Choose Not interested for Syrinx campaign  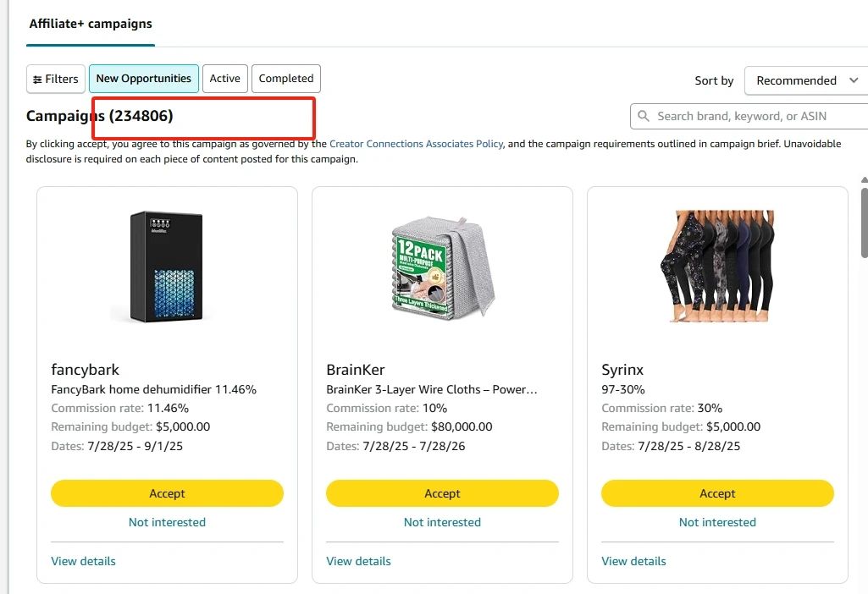[x=717, y=522]
